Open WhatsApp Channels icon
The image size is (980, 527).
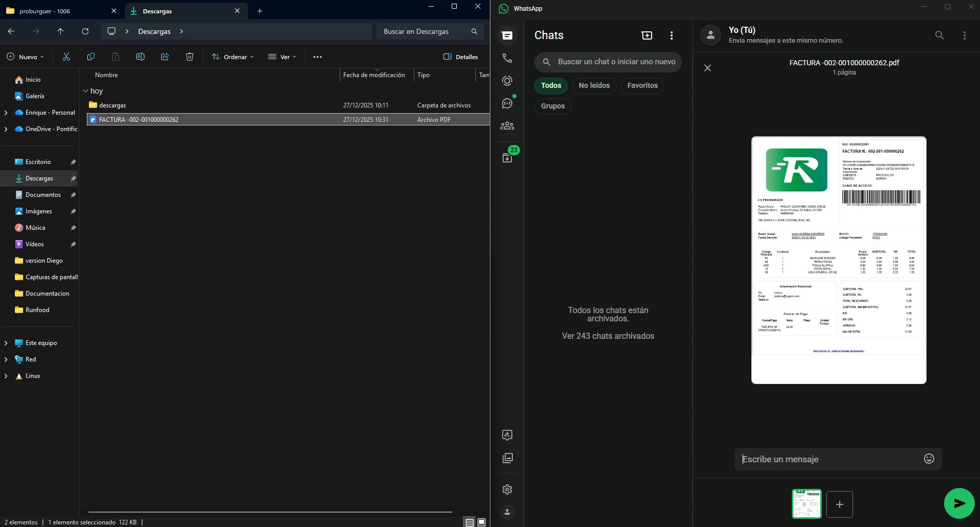pos(507,103)
